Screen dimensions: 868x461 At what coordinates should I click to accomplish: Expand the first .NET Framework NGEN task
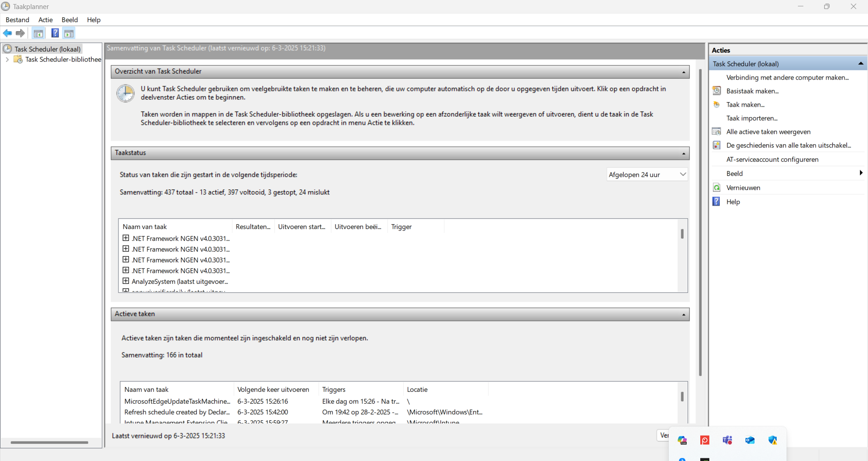click(x=126, y=238)
